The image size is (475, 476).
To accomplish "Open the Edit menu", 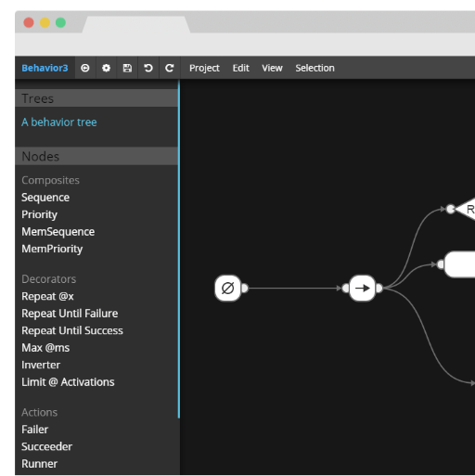I will click(x=240, y=68).
